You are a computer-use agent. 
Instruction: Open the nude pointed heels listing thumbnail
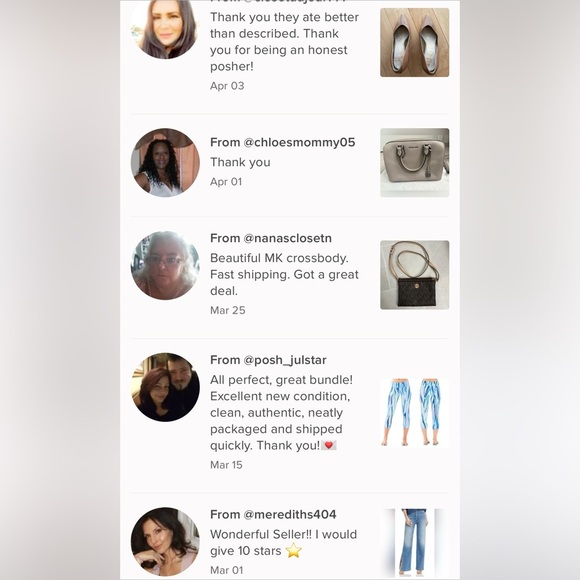pyautogui.click(x=415, y=43)
